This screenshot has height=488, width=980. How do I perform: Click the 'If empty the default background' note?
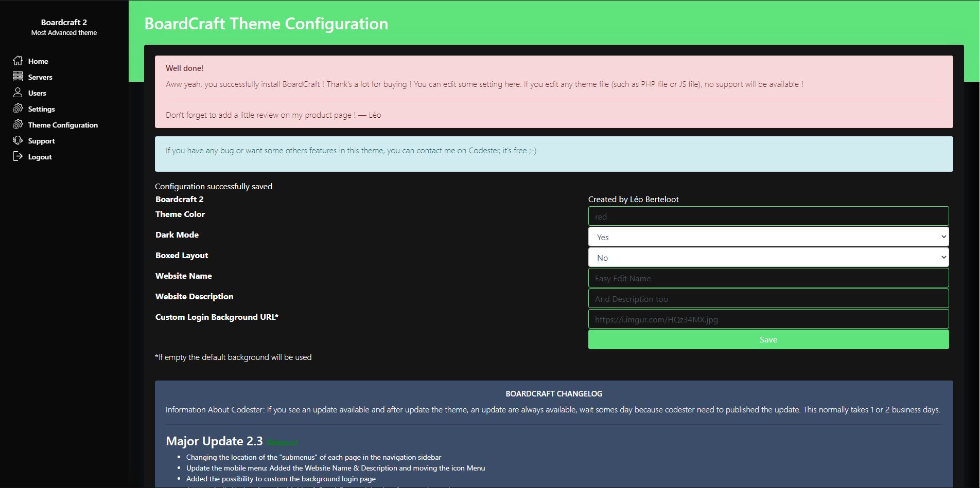click(x=233, y=357)
